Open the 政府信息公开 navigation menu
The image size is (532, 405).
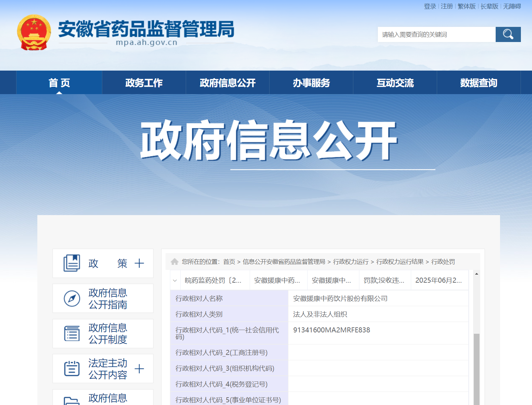[227, 83]
